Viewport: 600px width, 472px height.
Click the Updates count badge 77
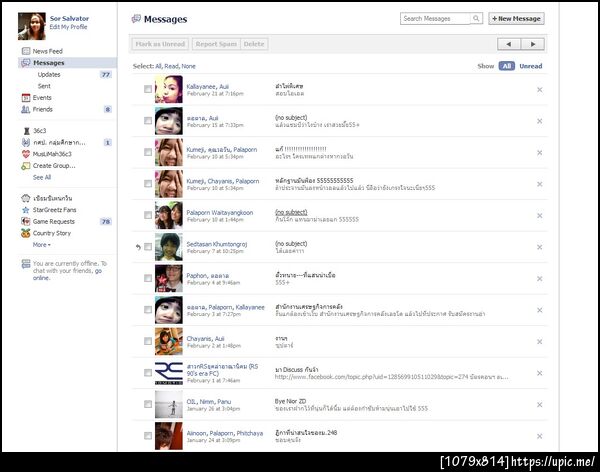click(x=106, y=75)
